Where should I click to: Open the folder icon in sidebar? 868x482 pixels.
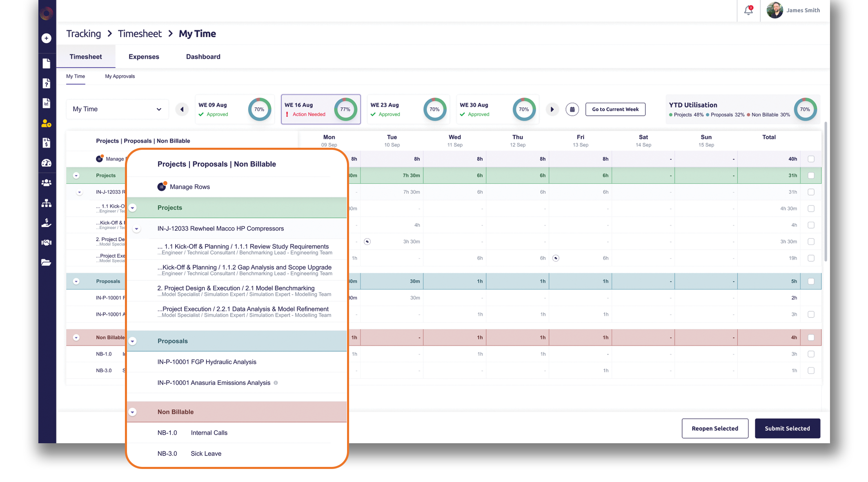click(x=47, y=262)
